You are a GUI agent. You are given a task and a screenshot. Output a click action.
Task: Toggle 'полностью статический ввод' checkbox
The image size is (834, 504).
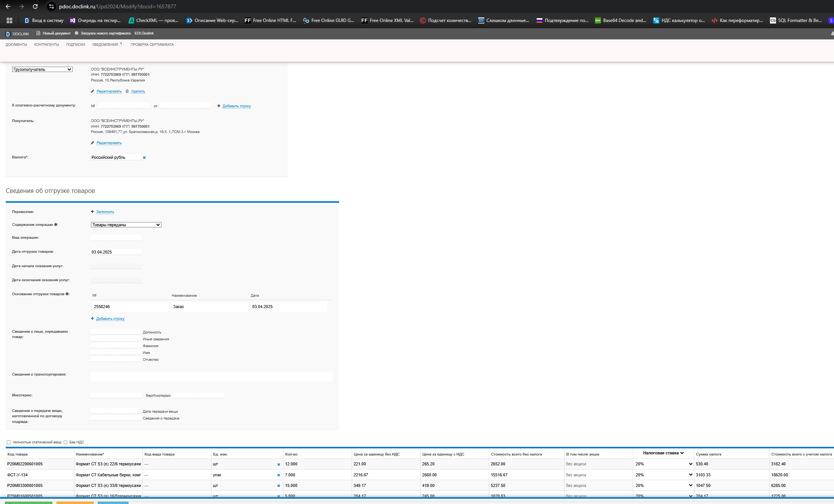(9, 442)
